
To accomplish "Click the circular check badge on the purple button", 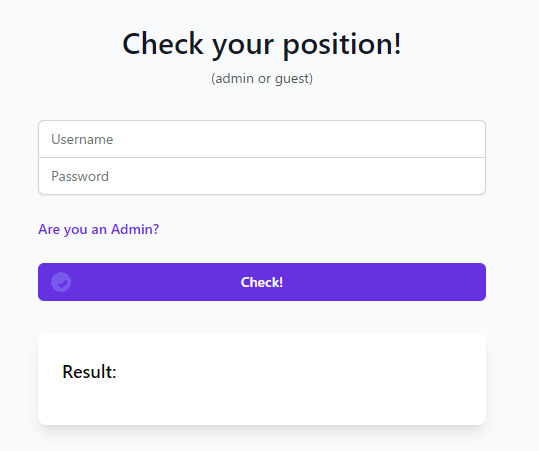I will point(61,282).
